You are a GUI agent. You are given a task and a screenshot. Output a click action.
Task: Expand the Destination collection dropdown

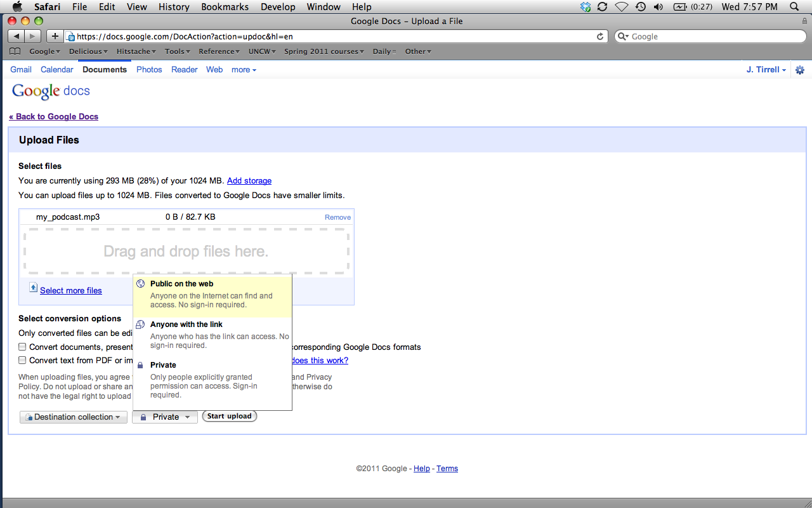tap(74, 417)
